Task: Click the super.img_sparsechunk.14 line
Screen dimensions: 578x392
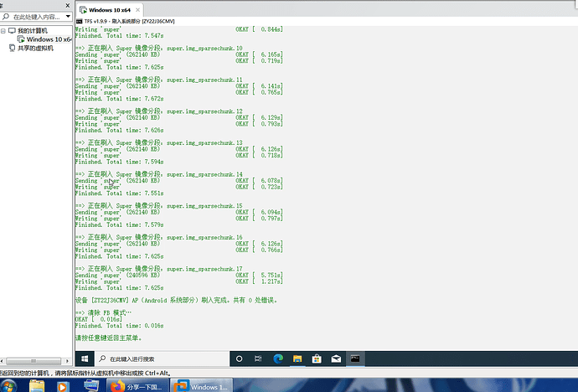Action: point(159,174)
